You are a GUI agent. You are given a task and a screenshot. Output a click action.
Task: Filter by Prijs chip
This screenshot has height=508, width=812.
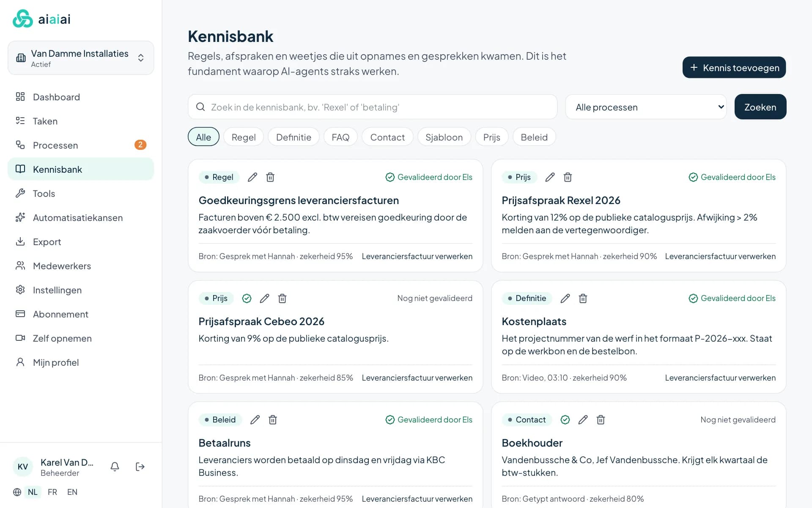(492, 137)
